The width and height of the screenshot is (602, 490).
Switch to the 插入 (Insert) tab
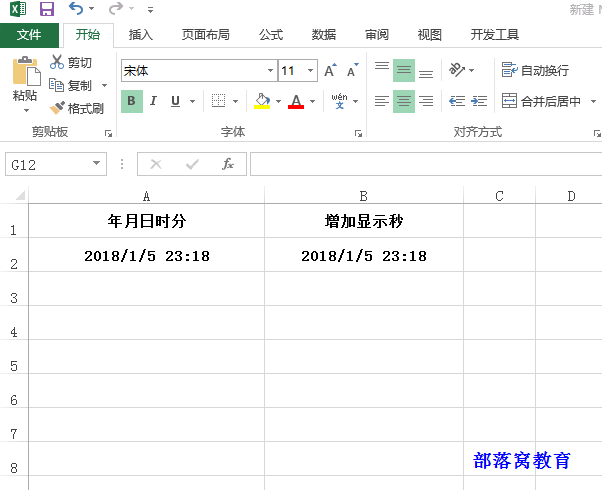141,35
